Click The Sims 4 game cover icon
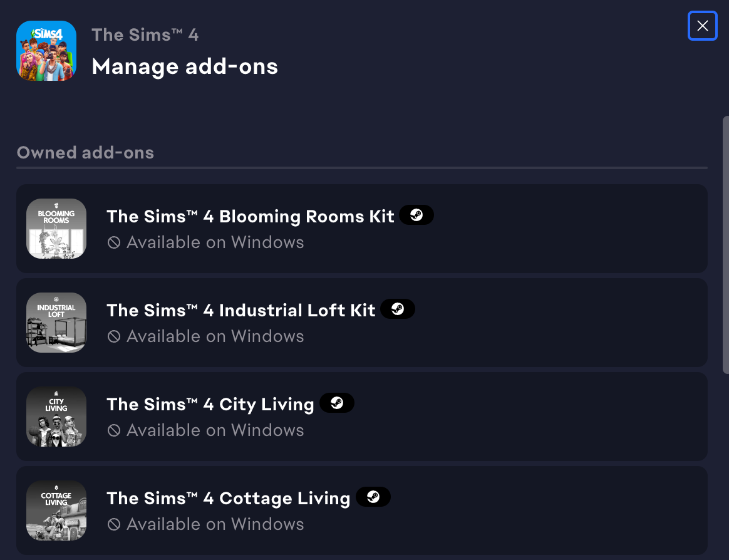This screenshot has height=560, width=729. coord(46,51)
